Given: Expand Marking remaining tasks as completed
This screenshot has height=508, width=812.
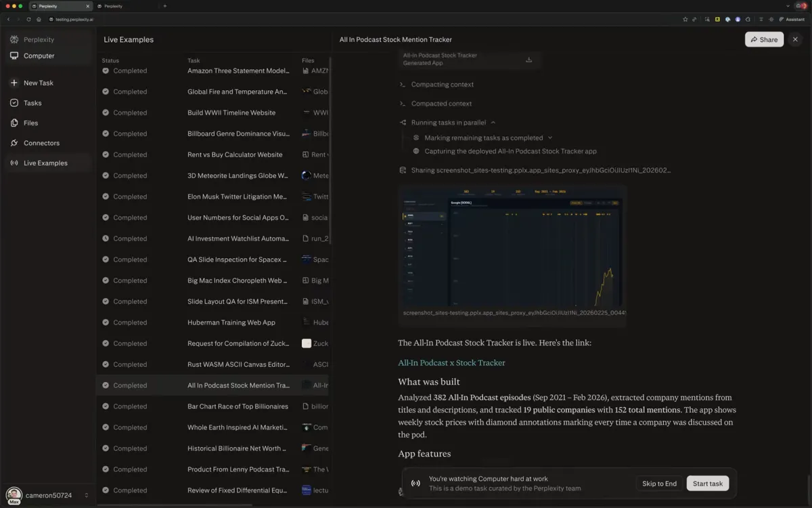Looking at the screenshot, I should (x=550, y=137).
